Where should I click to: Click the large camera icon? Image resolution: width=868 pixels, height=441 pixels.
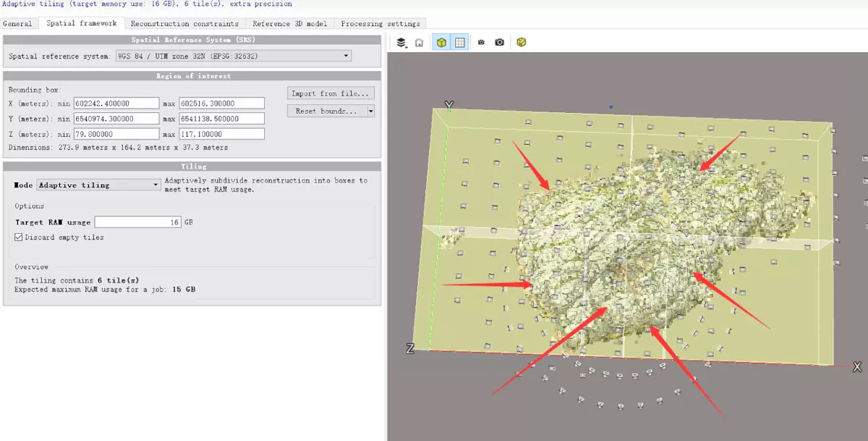point(500,43)
